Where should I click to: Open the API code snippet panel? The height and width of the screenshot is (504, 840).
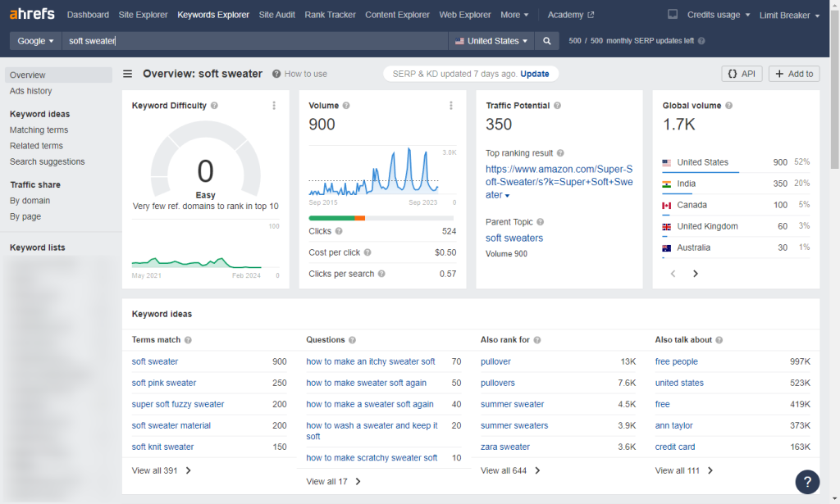click(x=741, y=73)
